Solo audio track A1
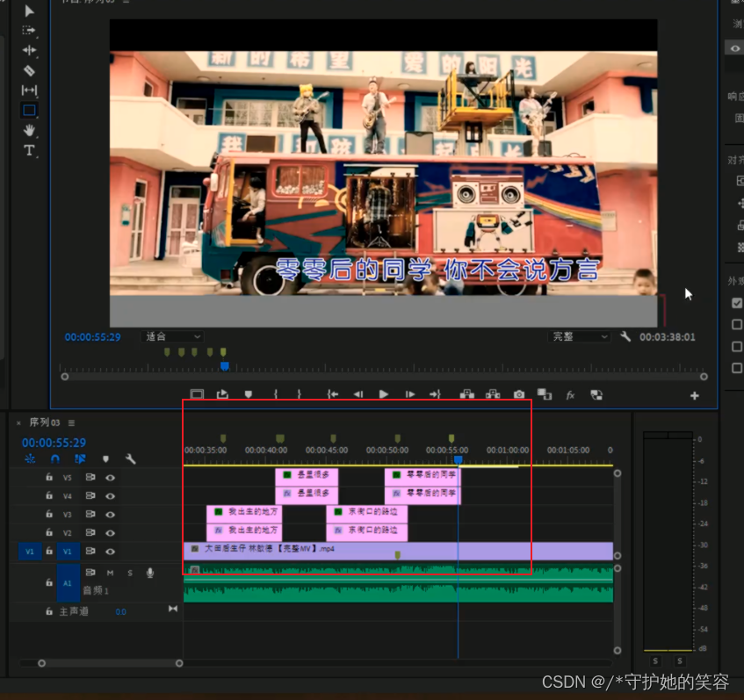The width and height of the screenshot is (744, 700). 130,573
